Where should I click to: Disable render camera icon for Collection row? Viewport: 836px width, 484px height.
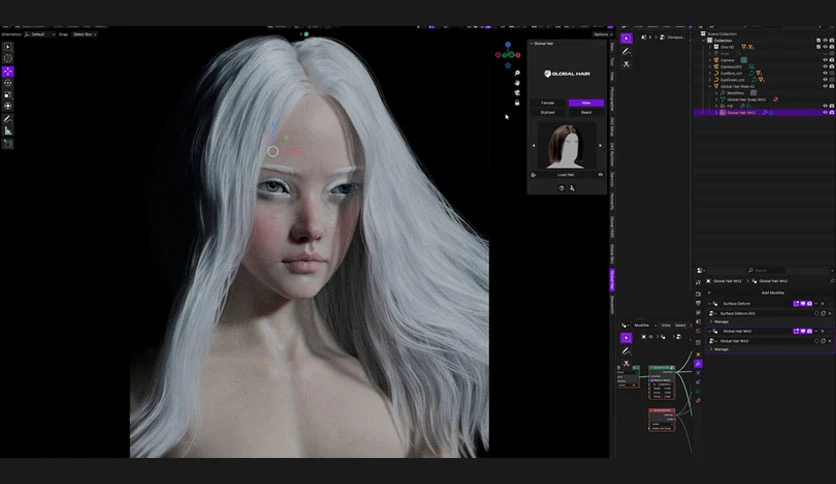click(x=831, y=41)
